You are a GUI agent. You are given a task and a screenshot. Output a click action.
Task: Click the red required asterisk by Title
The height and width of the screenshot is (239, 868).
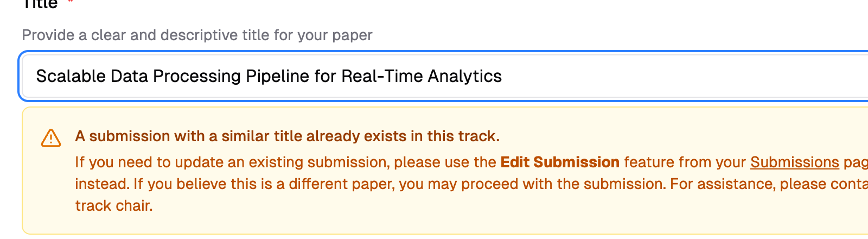pyautogui.click(x=70, y=3)
